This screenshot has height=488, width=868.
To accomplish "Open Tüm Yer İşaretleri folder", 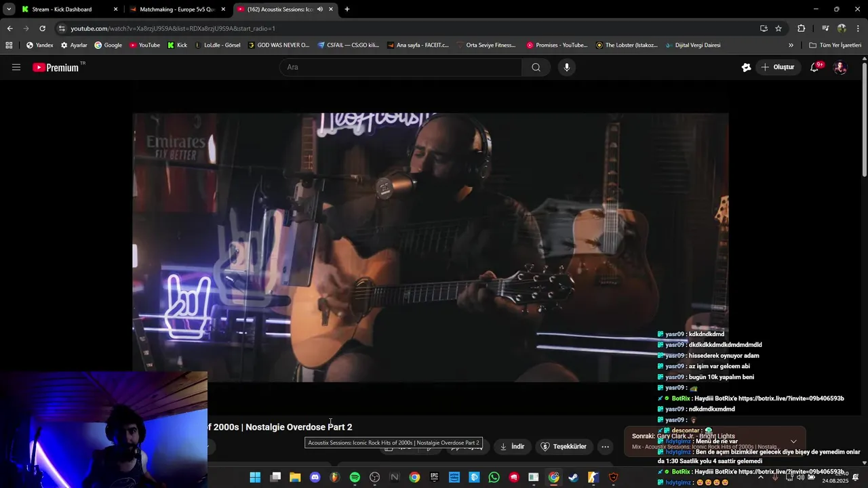I will pos(835,45).
